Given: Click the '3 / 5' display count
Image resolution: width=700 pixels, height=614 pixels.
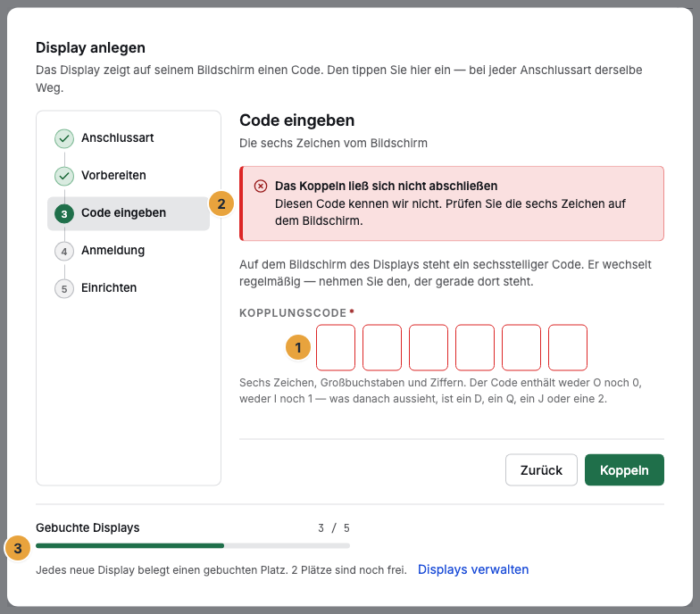Looking at the screenshot, I should (x=334, y=528).
